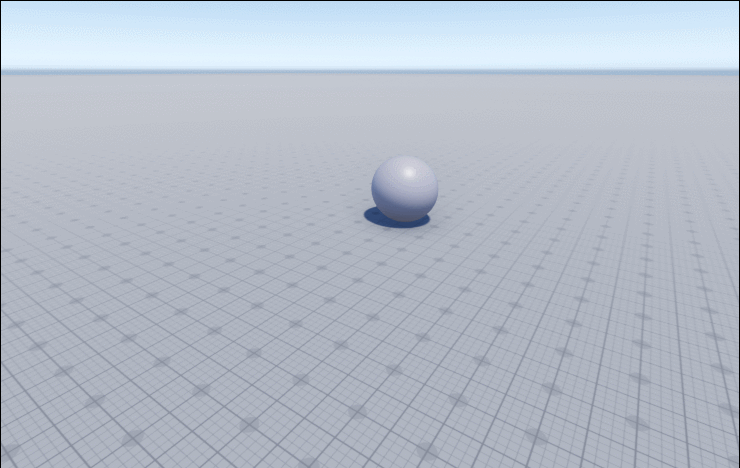
Task: Select the white sphere in the viewport
Action: [404, 189]
